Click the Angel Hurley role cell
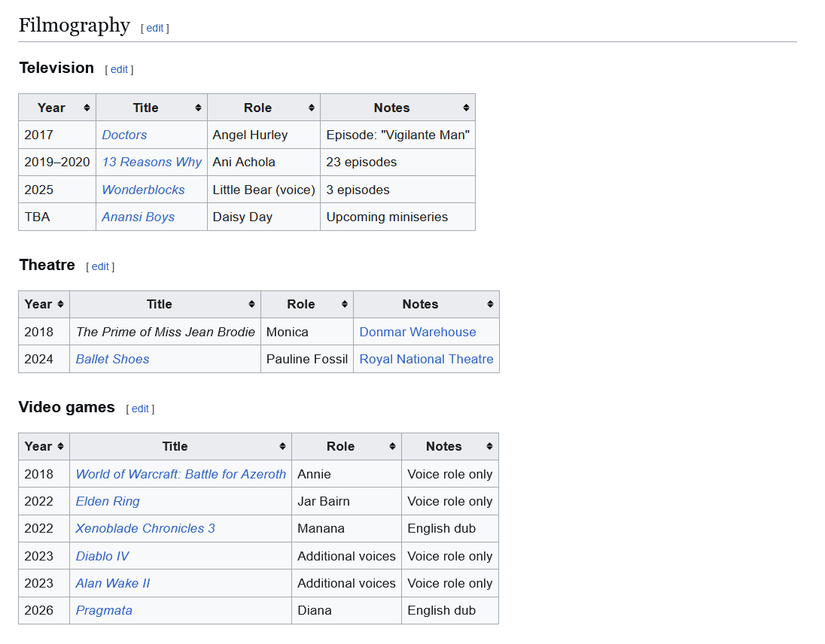 click(263, 135)
